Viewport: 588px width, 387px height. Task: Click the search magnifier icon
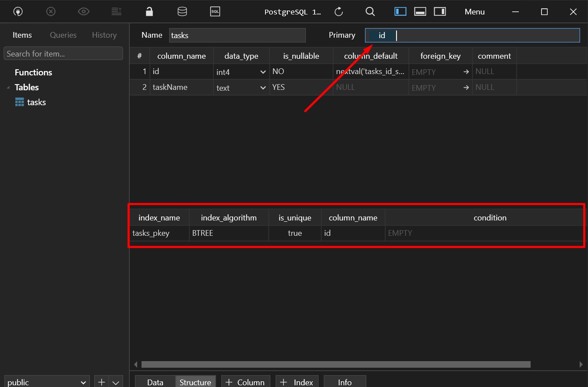370,12
